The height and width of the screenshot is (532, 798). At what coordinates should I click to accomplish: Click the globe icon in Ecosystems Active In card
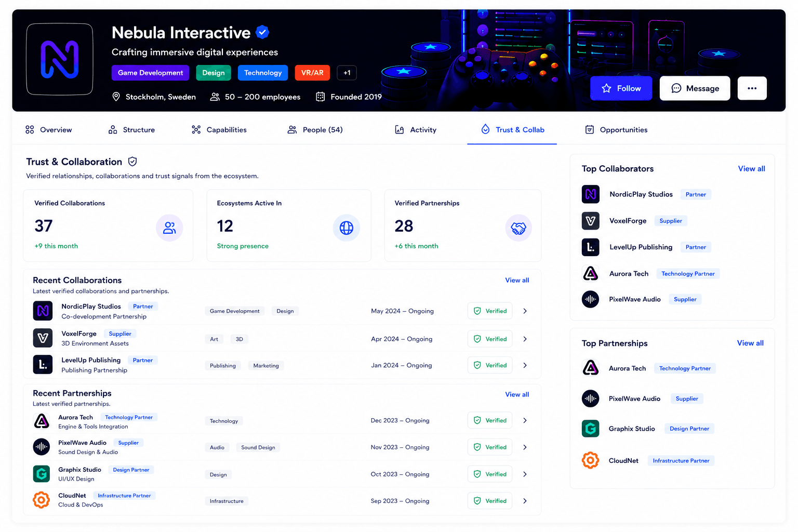tap(347, 228)
